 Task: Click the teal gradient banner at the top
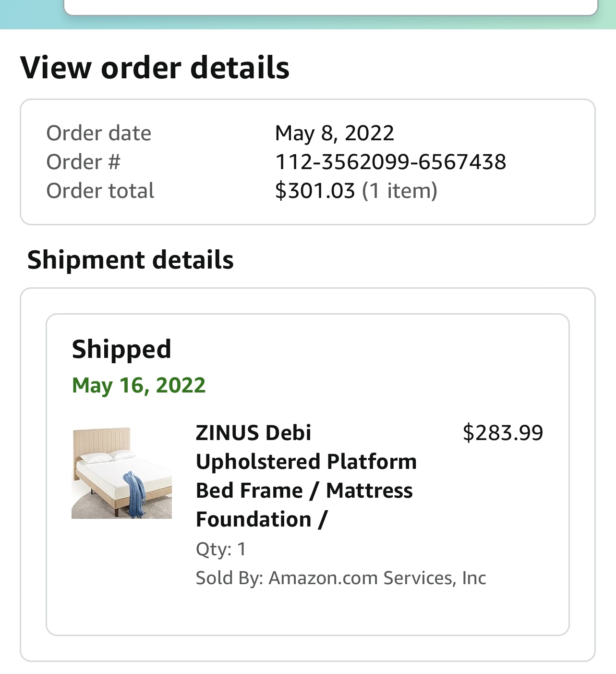(x=29, y=14)
